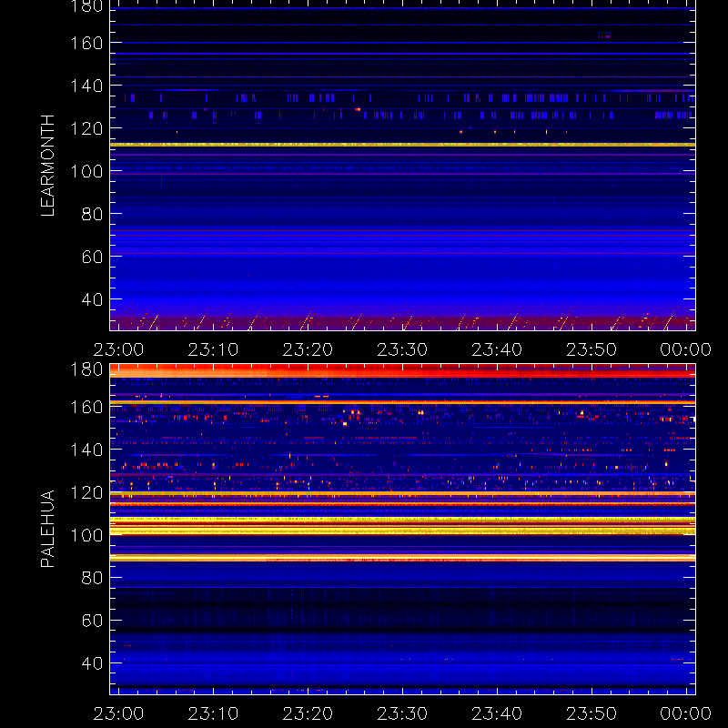Click the 23:00 time label below PALEHUA plot

(x=118, y=713)
